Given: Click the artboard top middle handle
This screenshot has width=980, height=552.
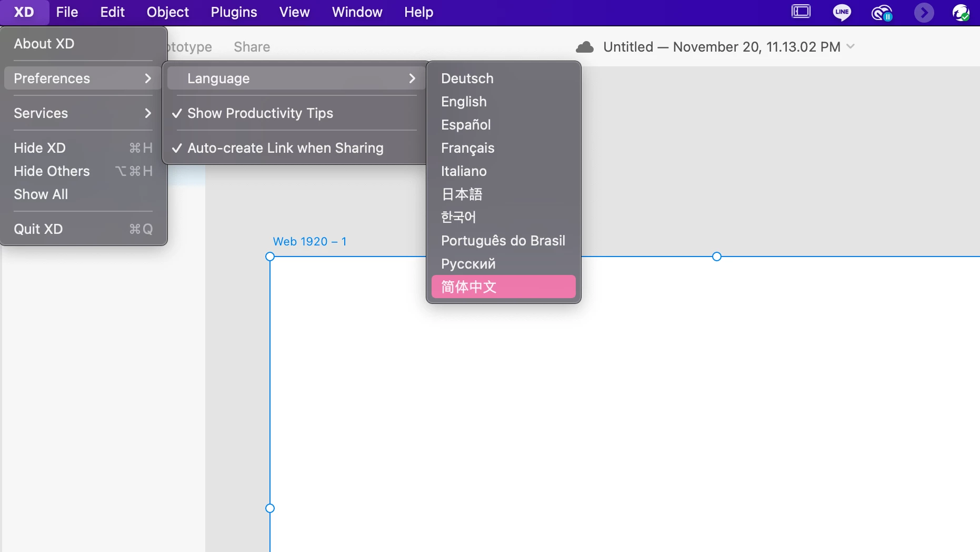Looking at the screenshot, I should 717,257.
